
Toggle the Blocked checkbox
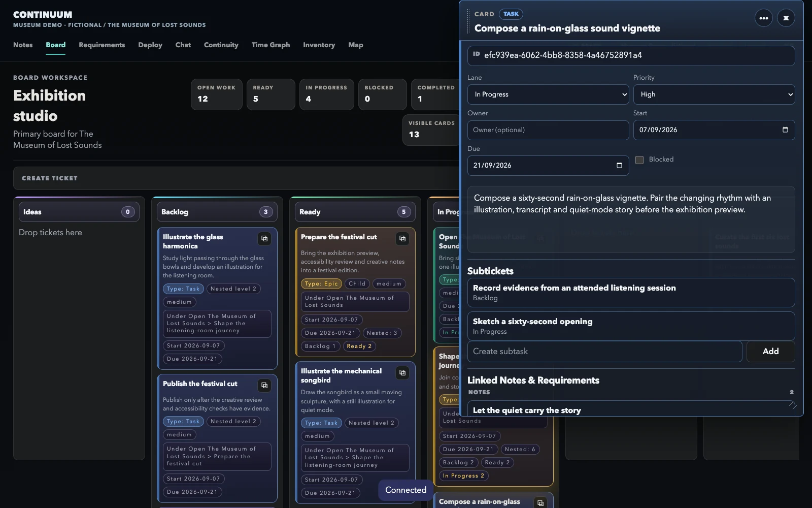[x=639, y=160]
